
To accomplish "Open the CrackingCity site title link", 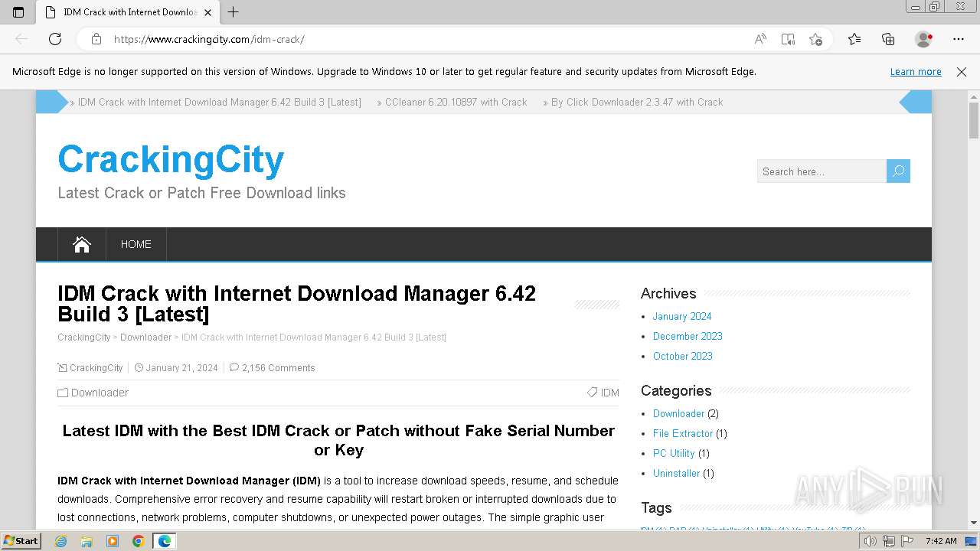I will pyautogui.click(x=171, y=159).
